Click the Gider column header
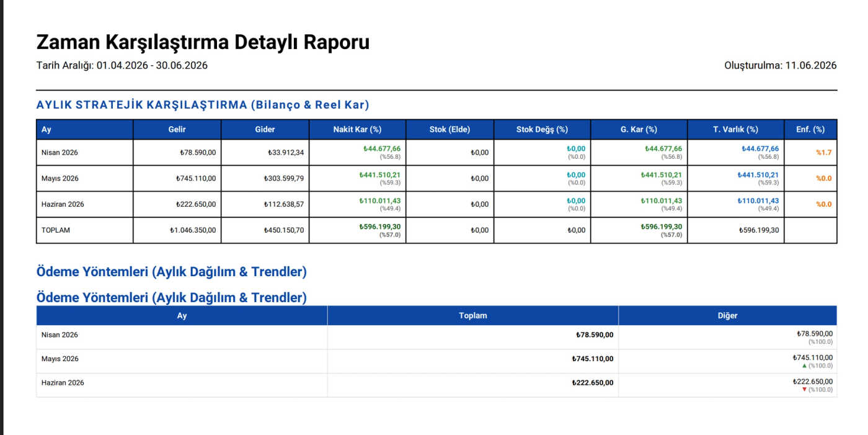The width and height of the screenshot is (868, 435). 265,130
